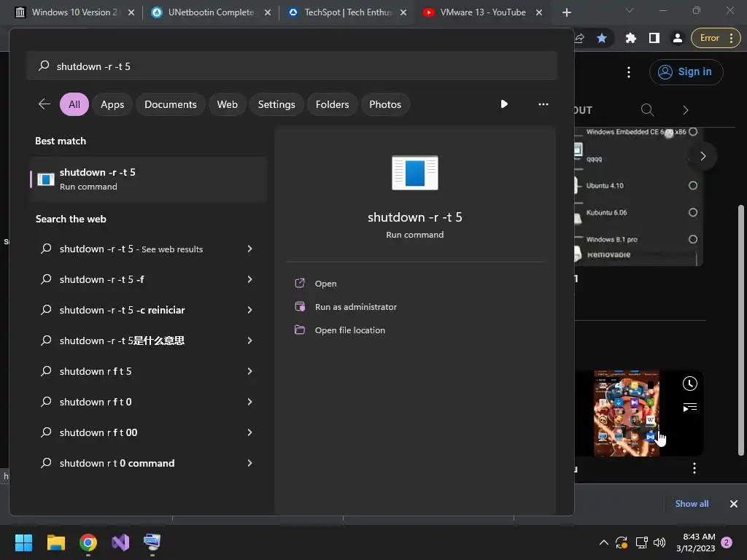The width and height of the screenshot is (747, 560).
Task: Click the YouTube channel search icon
Action: click(647, 110)
